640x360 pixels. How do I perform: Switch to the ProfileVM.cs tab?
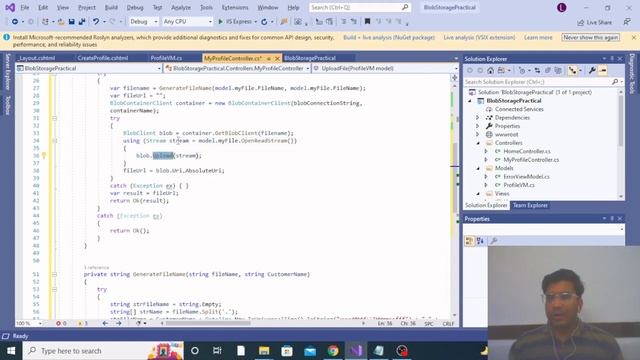coord(166,58)
